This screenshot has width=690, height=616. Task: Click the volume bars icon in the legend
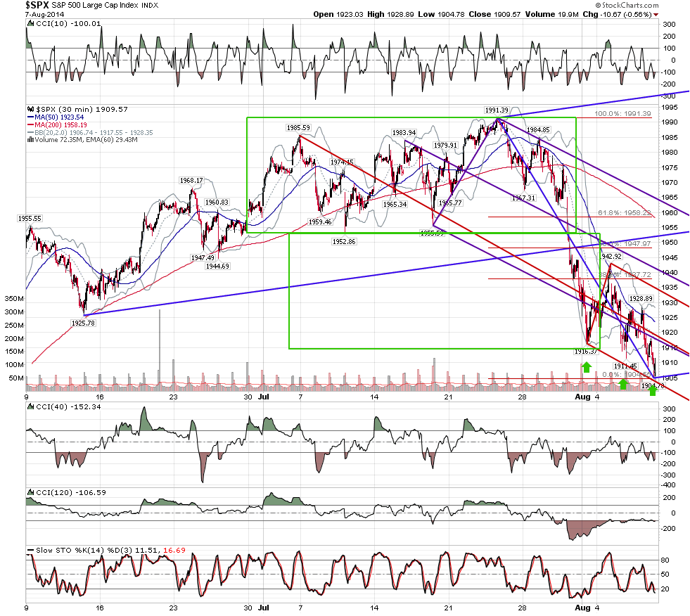click(x=30, y=139)
